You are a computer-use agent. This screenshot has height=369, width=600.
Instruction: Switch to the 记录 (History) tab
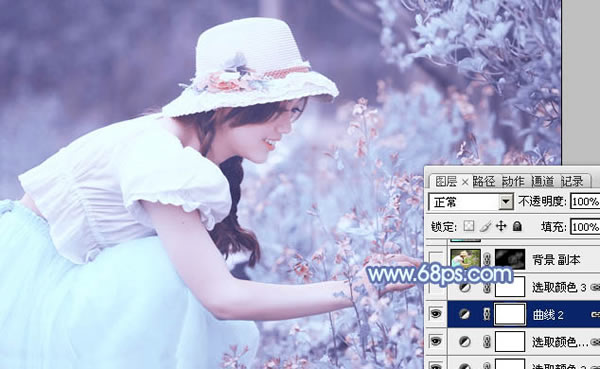572,181
